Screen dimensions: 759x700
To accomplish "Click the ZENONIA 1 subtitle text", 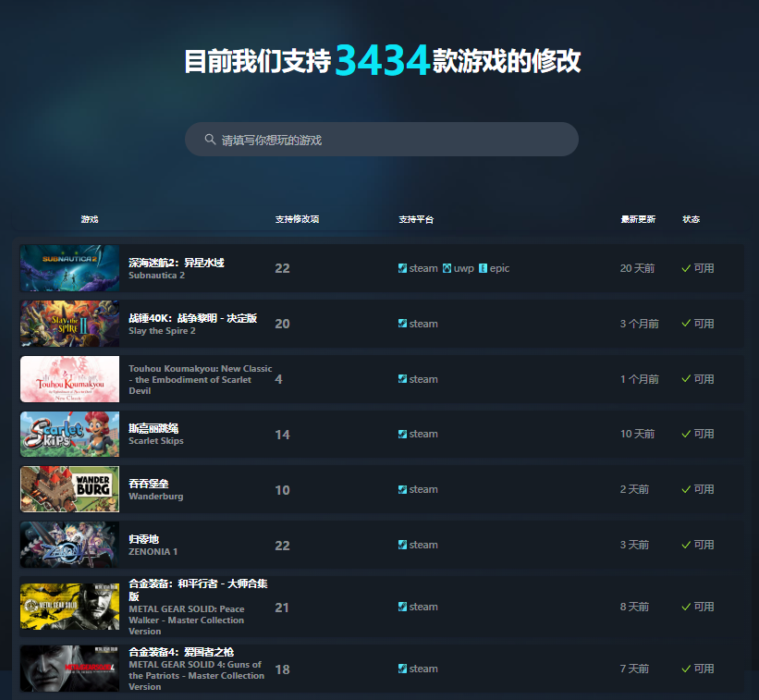I will (153, 551).
